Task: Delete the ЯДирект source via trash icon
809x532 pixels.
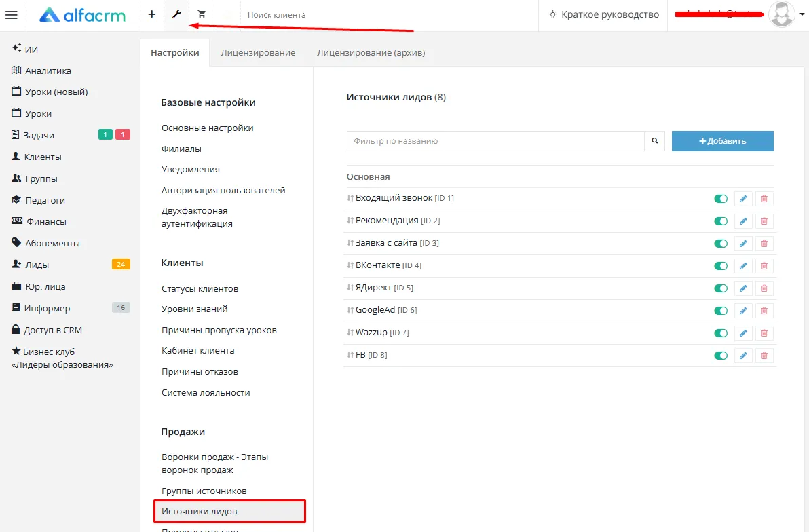Action: pos(764,288)
